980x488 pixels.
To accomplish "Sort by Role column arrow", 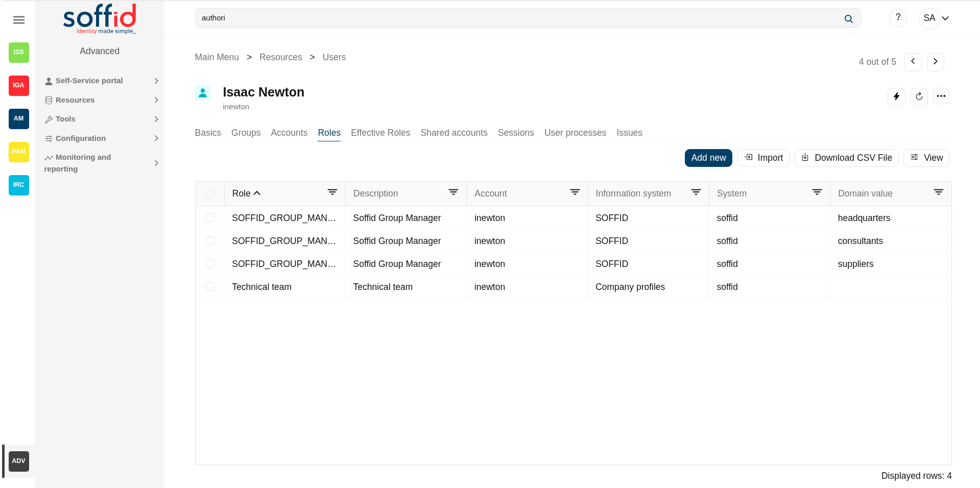I will coord(257,193).
